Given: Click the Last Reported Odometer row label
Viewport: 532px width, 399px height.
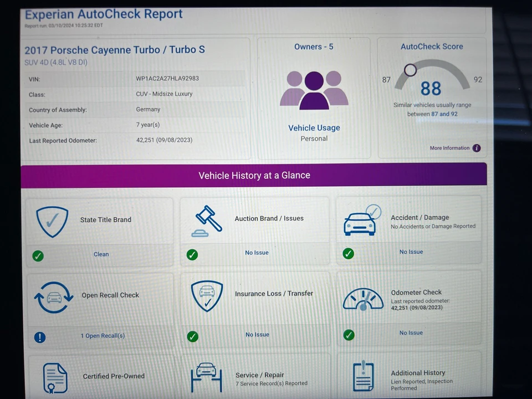Looking at the screenshot, I should 63,140.
